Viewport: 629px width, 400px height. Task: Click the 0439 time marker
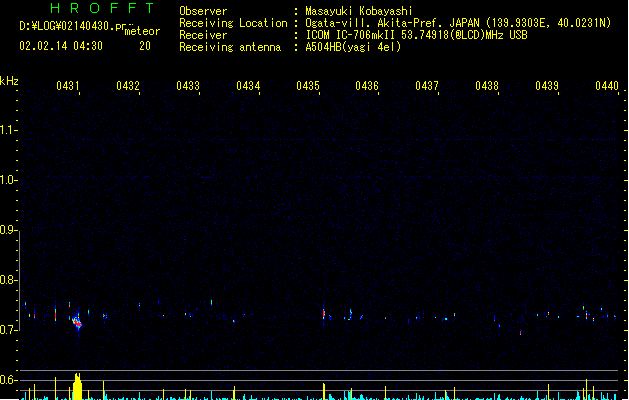[x=547, y=86]
